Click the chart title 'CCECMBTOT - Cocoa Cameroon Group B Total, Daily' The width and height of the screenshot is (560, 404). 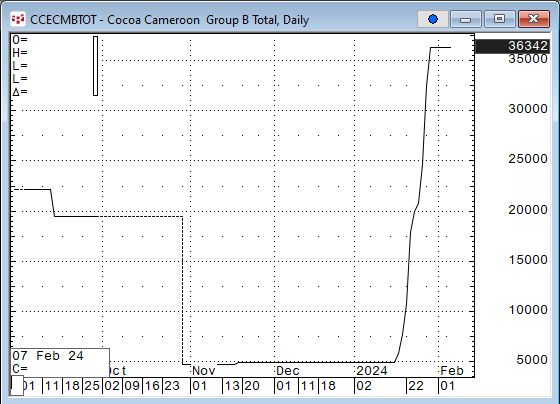click(x=169, y=20)
